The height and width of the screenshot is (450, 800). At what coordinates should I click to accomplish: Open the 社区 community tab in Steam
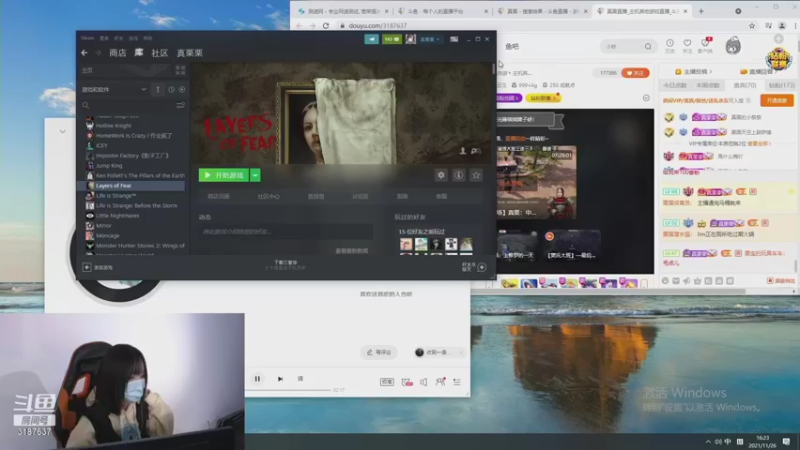coord(160,53)
